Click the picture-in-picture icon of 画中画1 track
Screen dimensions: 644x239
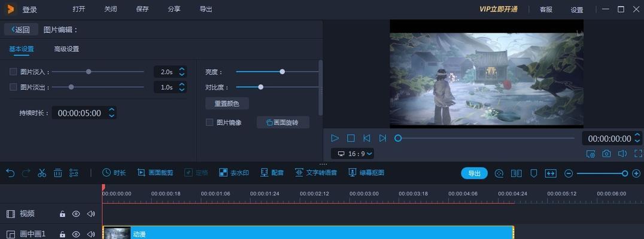[10, 234]
